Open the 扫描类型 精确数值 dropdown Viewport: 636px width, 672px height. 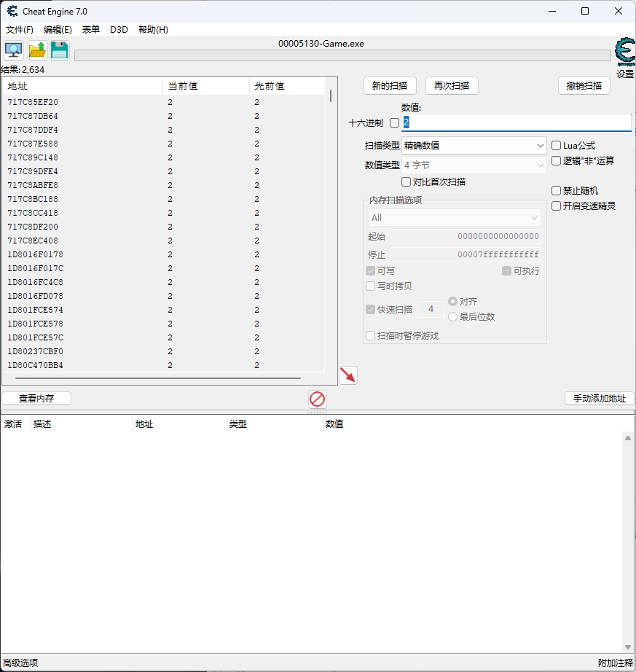click(x=474, y=146)
